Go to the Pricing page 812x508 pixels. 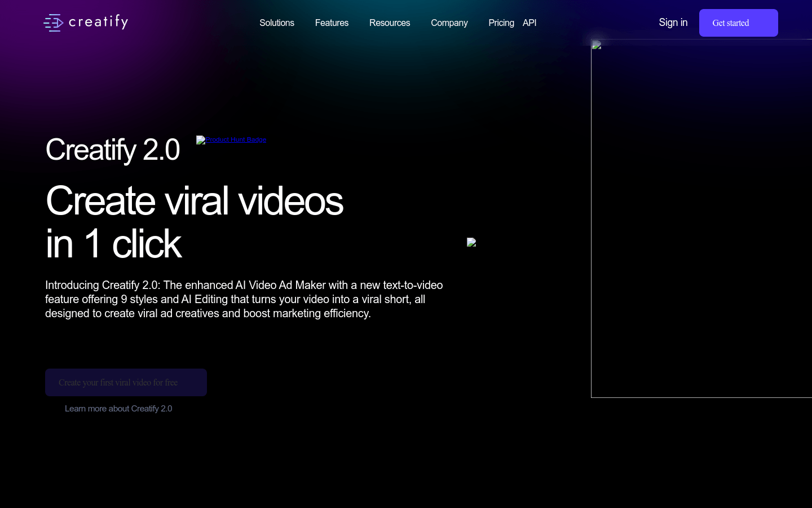pos(501,23)
